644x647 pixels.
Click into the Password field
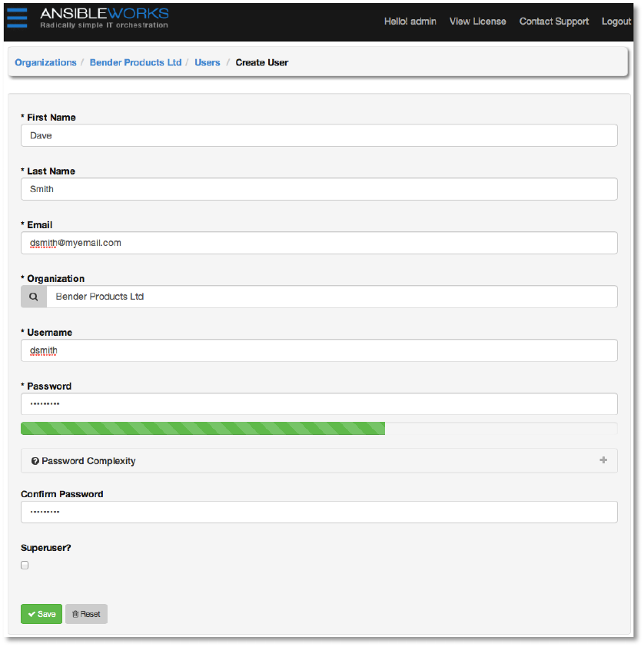click(x=319, y=404)
